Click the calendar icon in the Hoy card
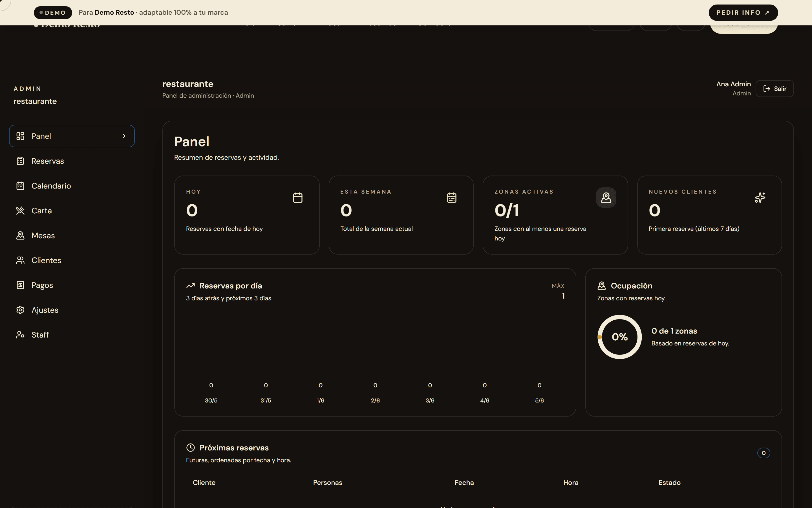 pyautogui.click(x=298, y=198)
